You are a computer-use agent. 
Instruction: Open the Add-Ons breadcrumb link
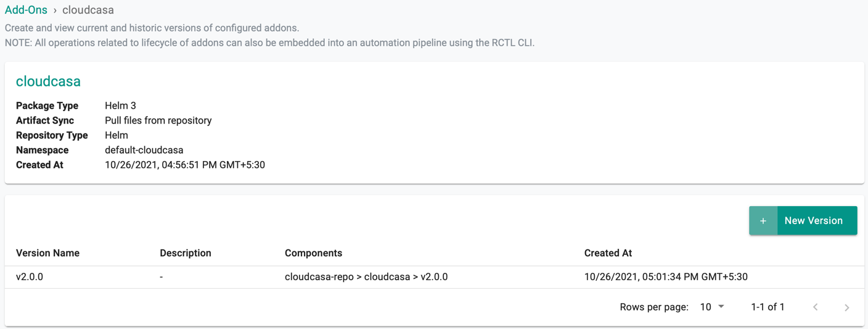pyautogui.click(x=26, y=10)
